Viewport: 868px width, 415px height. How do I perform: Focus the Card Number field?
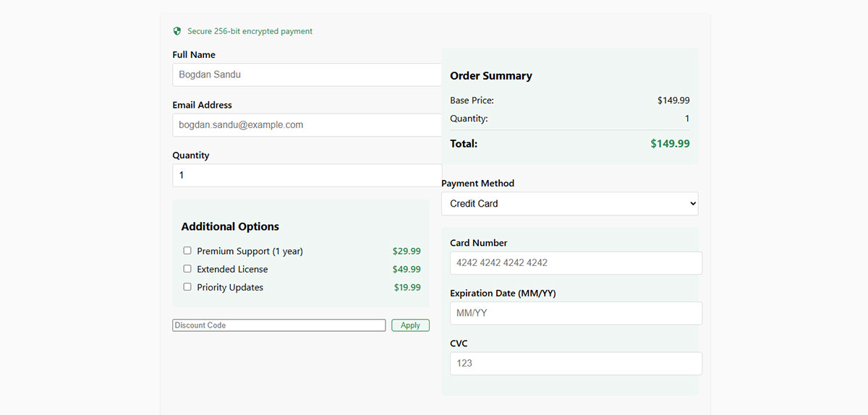coord(576,263)
